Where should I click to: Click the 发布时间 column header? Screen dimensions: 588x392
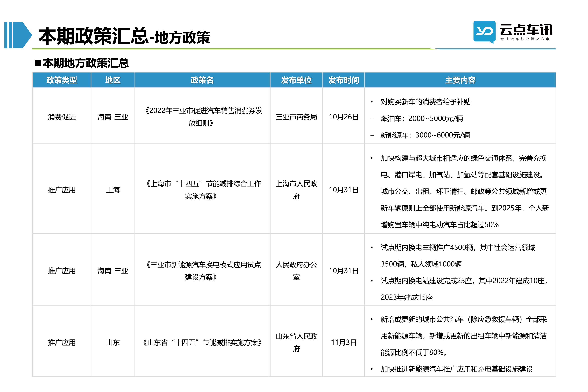(x=344, y=80)
